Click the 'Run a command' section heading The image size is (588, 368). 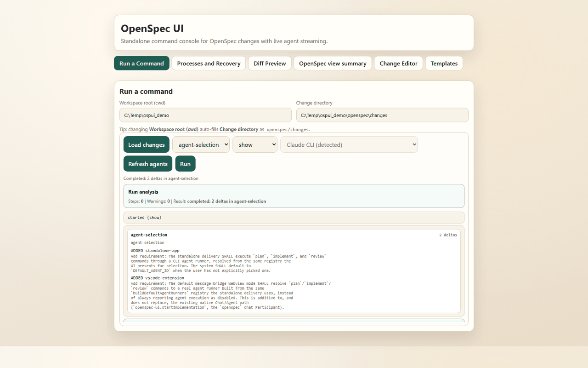click(146, 92)
